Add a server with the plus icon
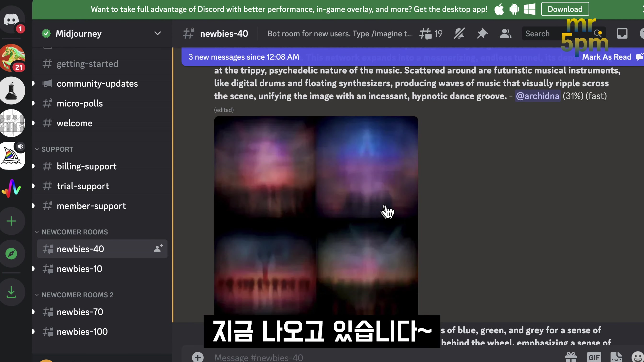This screenshot has width=644, height=362. [x=11, y=221]
